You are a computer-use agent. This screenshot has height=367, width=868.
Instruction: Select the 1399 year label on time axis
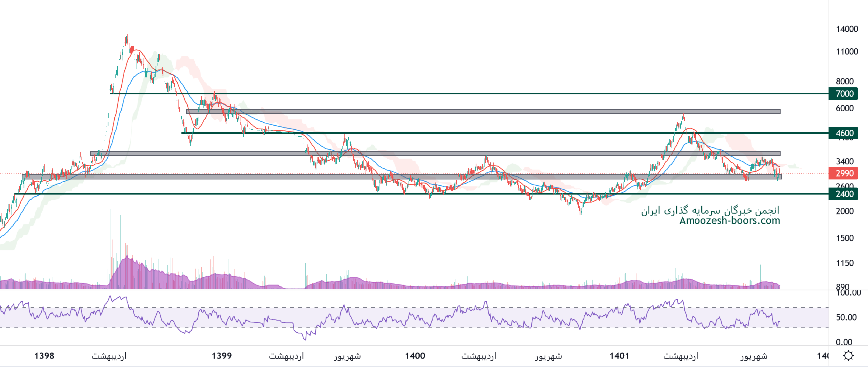coord(222,356)
